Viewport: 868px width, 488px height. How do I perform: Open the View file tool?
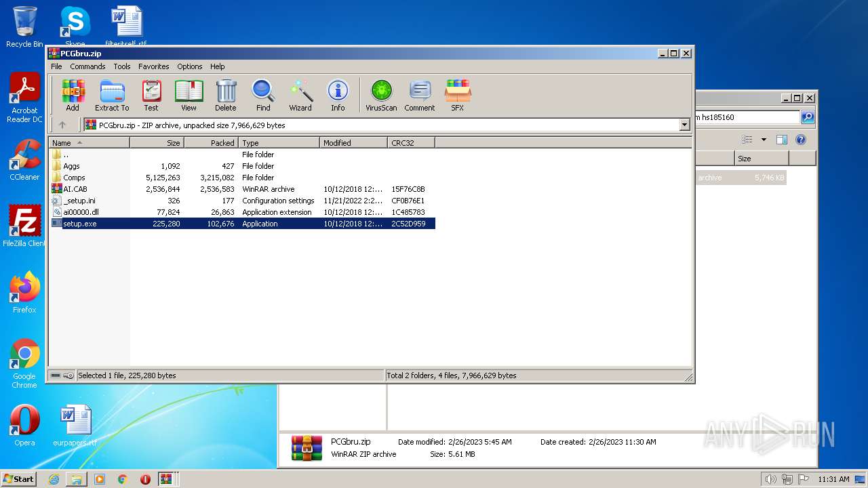point(189,96)
